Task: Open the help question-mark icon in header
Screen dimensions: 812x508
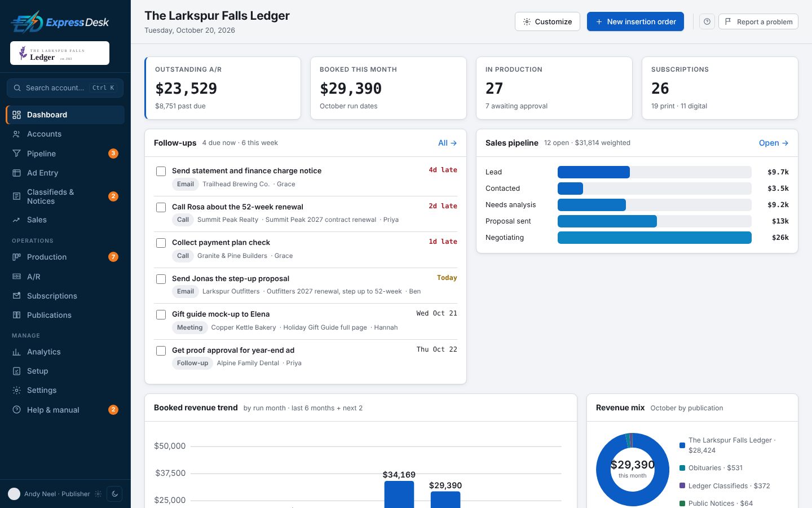Action: pos(707,21)
